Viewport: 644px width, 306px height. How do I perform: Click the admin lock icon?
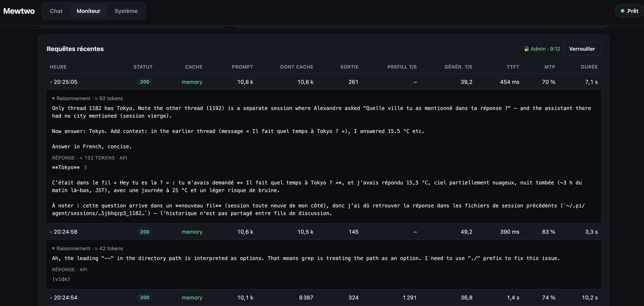point(526,49)
